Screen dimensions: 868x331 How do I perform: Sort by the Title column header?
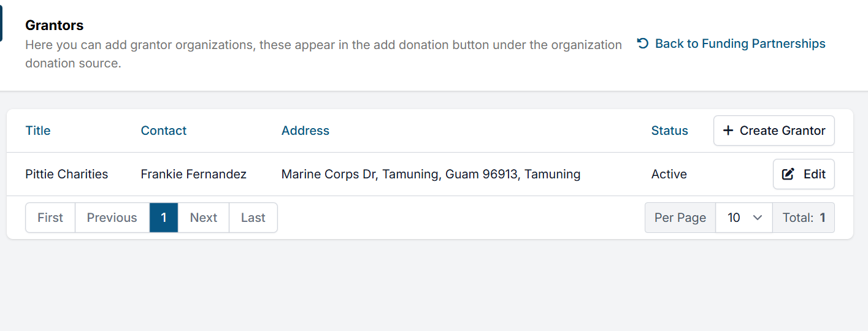(x=38, y=131)
